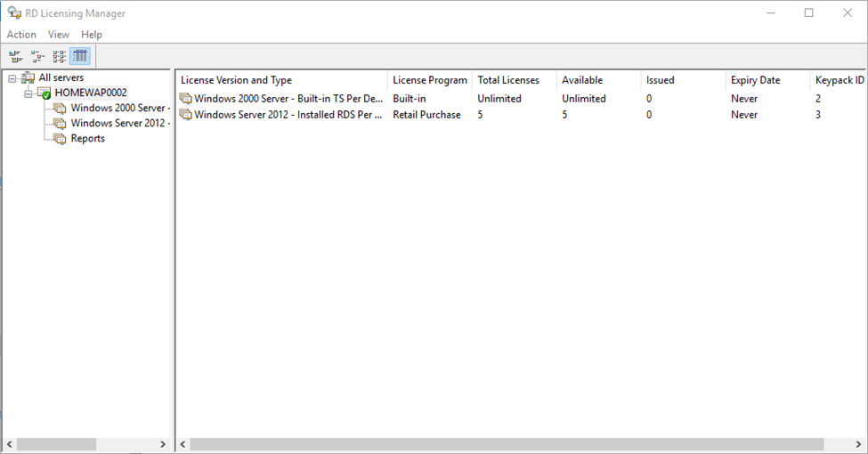The image size is (868, 454).
Task: Click the Windows 2000 Server keypack icon in tree
Action: [x=60, y=108]
